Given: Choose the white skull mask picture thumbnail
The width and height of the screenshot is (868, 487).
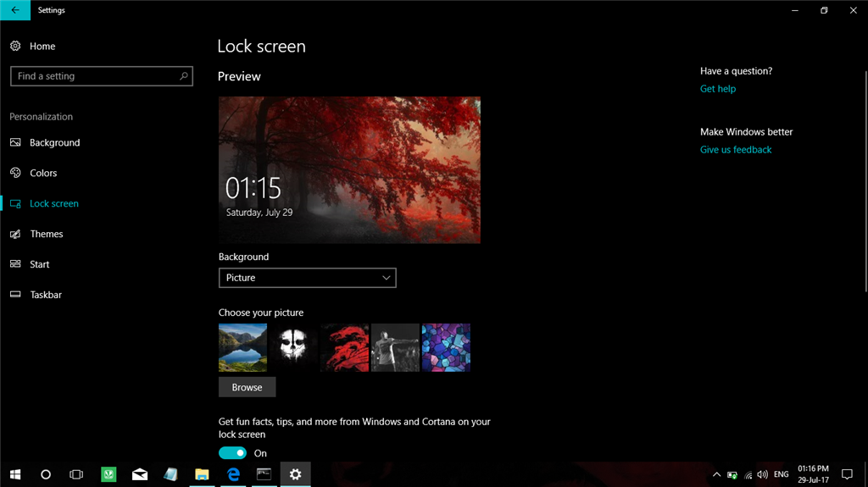Looking at the screenshot, I should (293, 347).
